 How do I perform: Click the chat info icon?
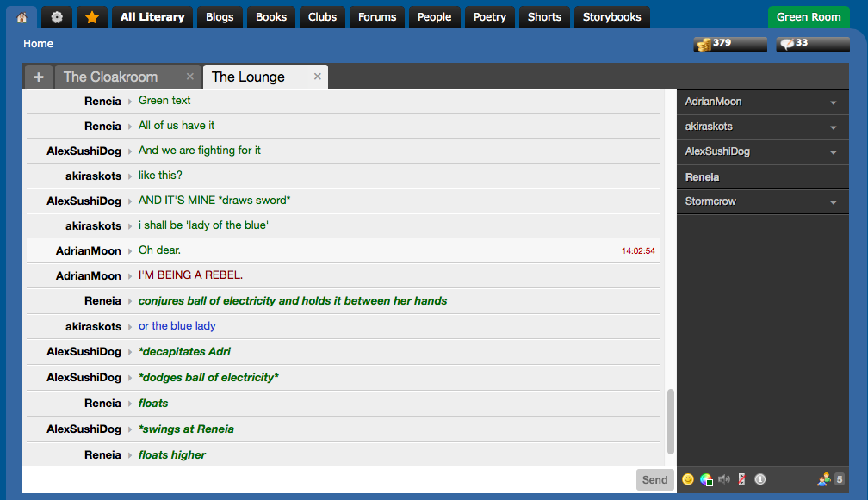(x=760, y=479)
